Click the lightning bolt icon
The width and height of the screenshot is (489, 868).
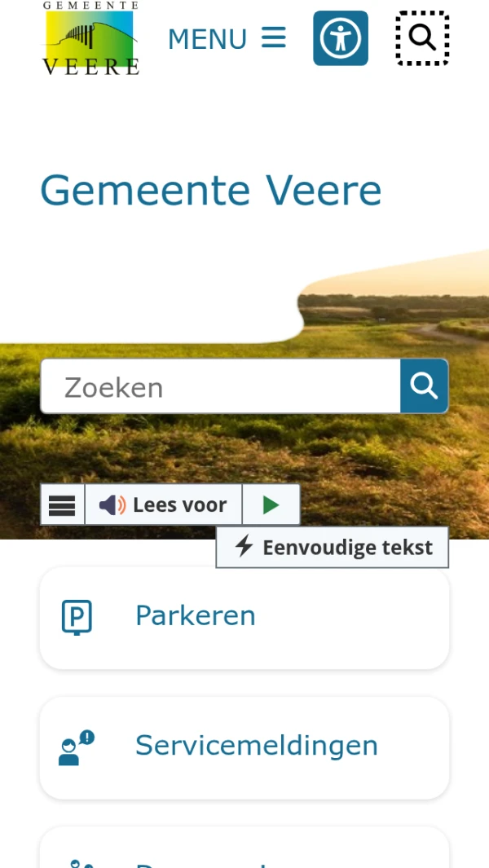(244, 546)
